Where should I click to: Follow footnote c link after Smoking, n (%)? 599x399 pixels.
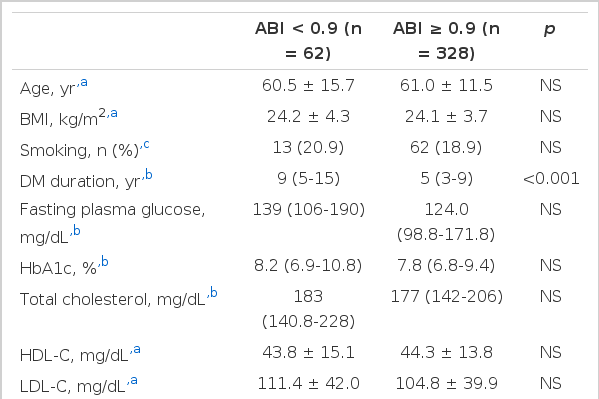146,145
